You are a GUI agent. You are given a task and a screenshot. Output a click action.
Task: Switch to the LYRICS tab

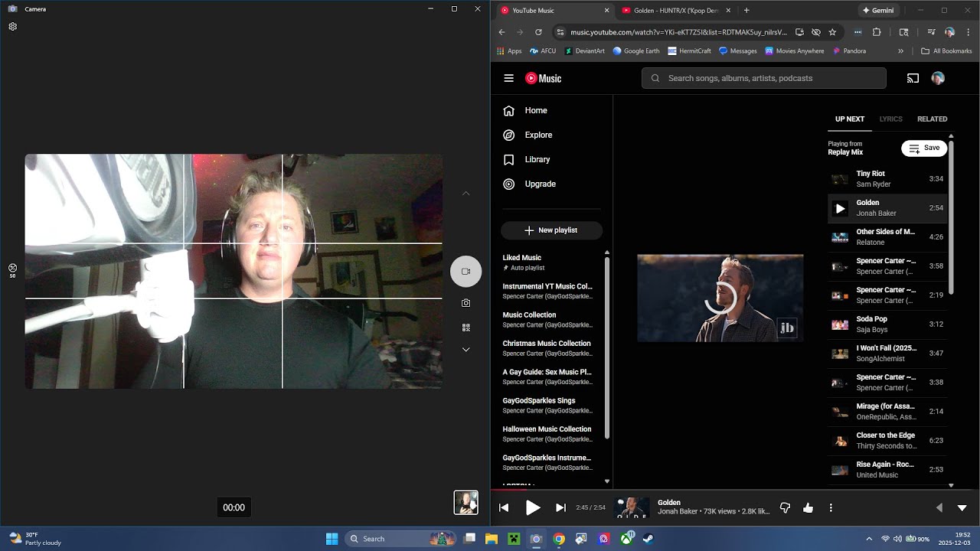[x=890, y=119]
